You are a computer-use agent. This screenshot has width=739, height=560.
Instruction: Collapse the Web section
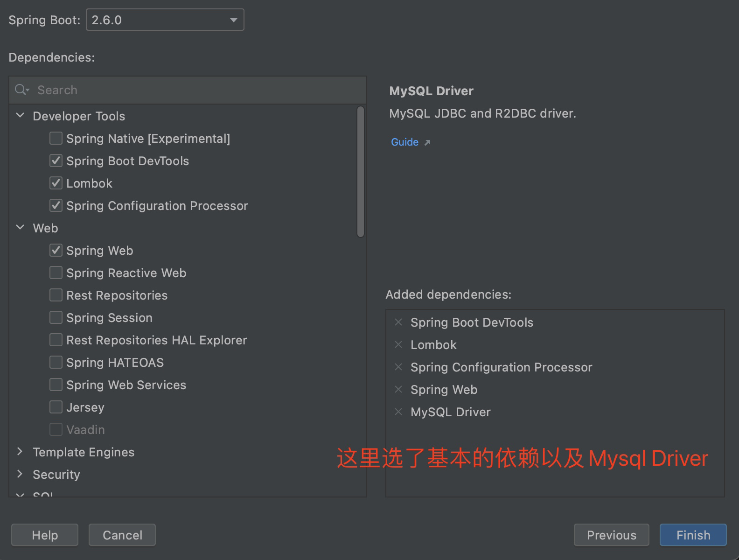tap(20, 227)
